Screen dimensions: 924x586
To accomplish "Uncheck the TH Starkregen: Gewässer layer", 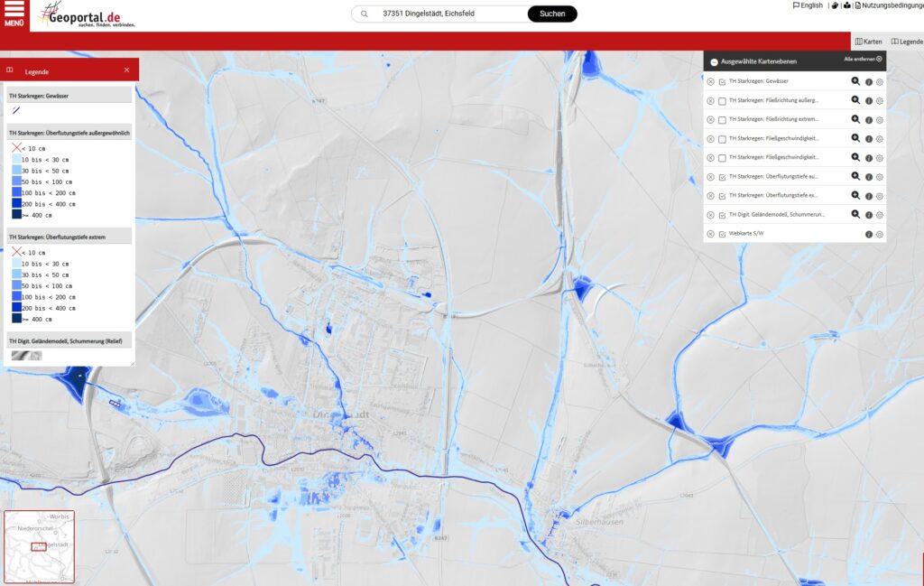I will coord(722,81).
